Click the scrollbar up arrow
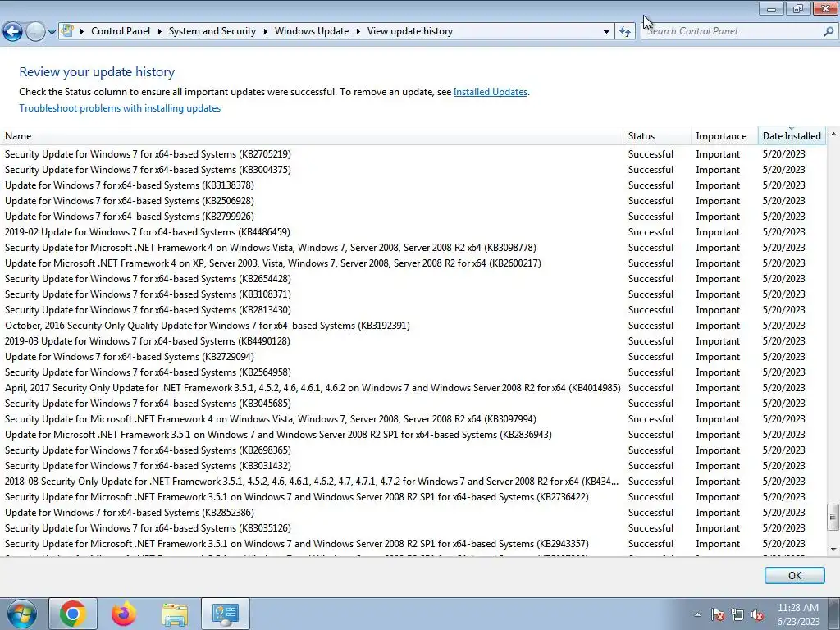The image size is (840, 630). (x=833, y=134)
